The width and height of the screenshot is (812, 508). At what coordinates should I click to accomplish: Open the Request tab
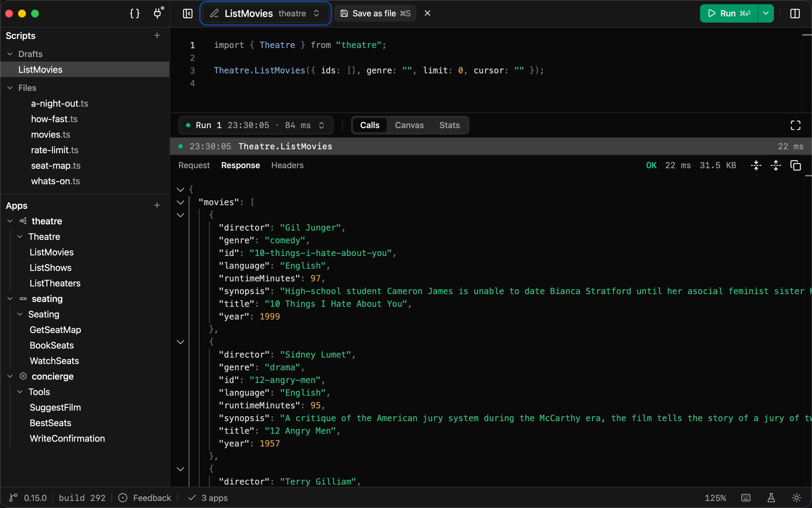(x=194, y=165)
